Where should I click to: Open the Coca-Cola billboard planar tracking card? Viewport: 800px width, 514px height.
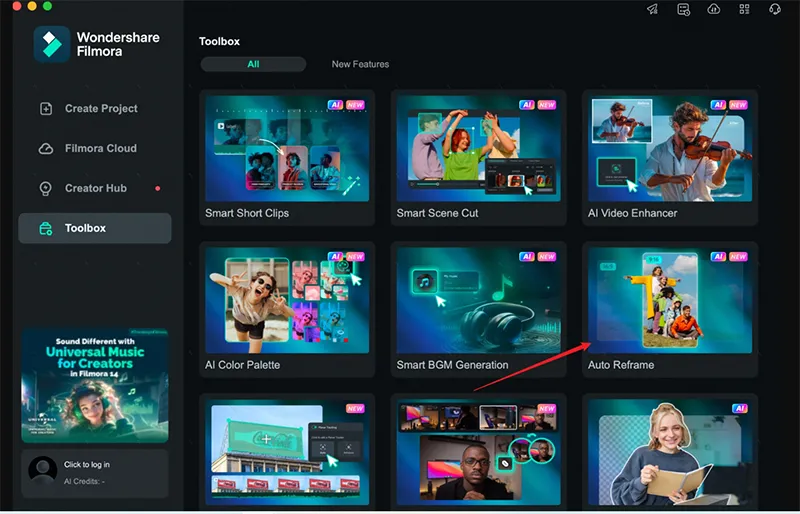287,452
